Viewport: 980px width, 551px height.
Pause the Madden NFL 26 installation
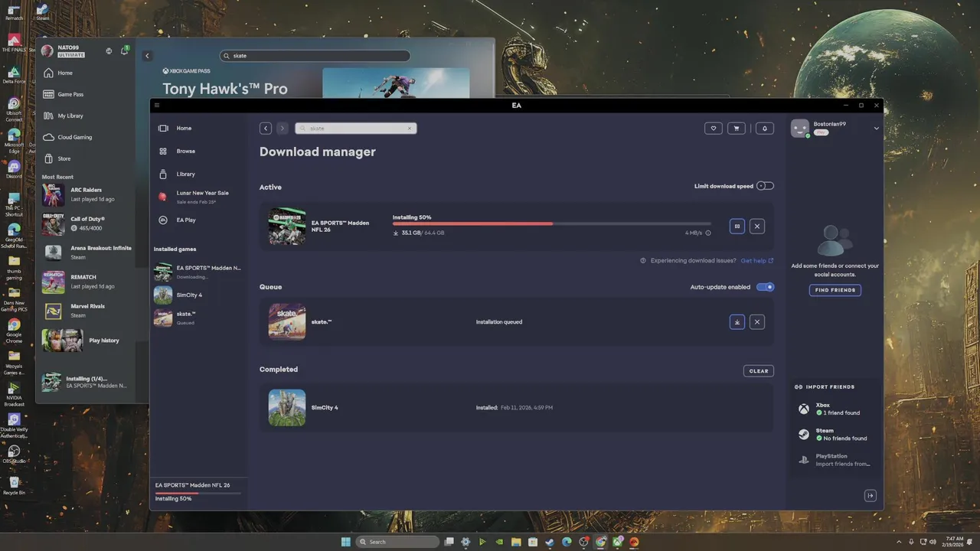[737, 227]
